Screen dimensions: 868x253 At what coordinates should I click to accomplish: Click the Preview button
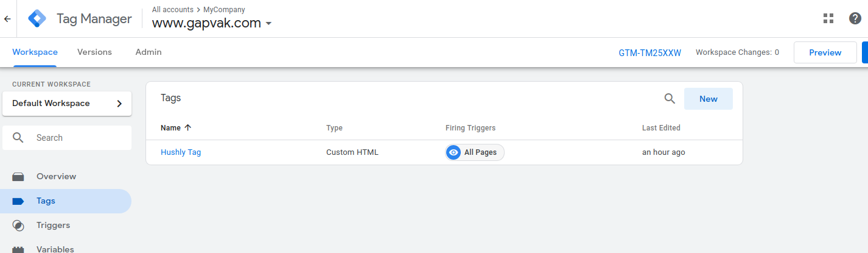(x=825, y=52)
